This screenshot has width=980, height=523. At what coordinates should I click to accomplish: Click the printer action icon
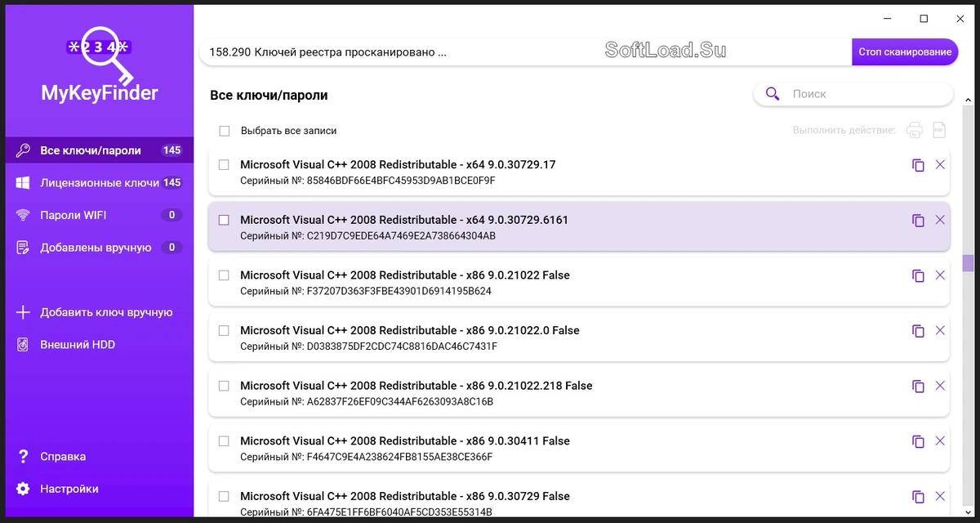(x=915, y=130)
